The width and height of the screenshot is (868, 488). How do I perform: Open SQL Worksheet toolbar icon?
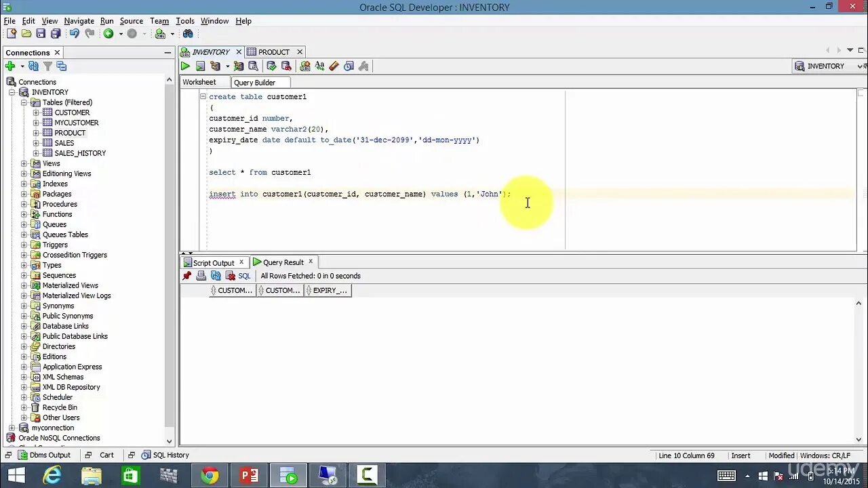point(160,34)
